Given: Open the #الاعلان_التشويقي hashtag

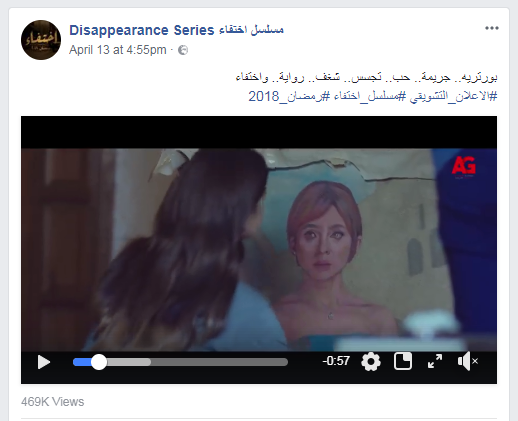Looking at the screenshot, I should pos(453,96).
